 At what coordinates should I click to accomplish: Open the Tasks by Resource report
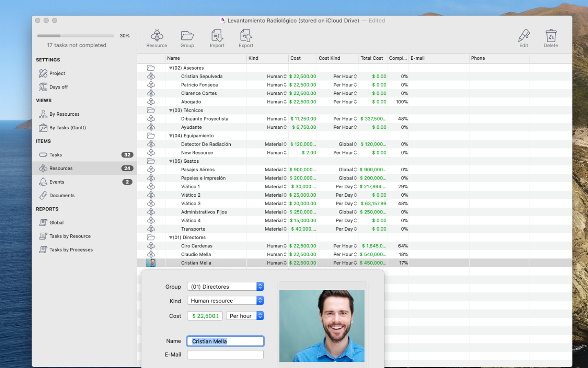tap(70, 236)
